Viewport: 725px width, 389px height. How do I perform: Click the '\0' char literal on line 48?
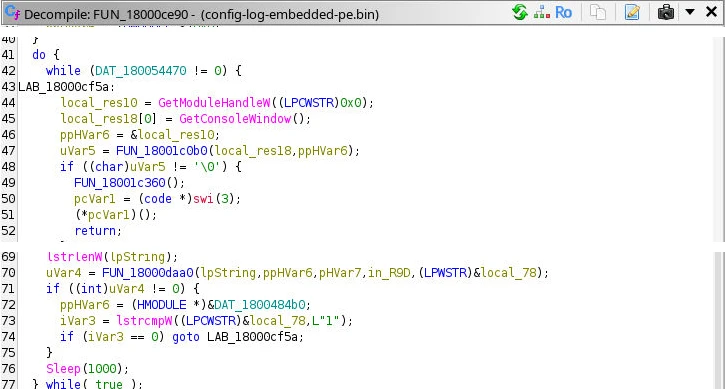(x=204, y=167)
